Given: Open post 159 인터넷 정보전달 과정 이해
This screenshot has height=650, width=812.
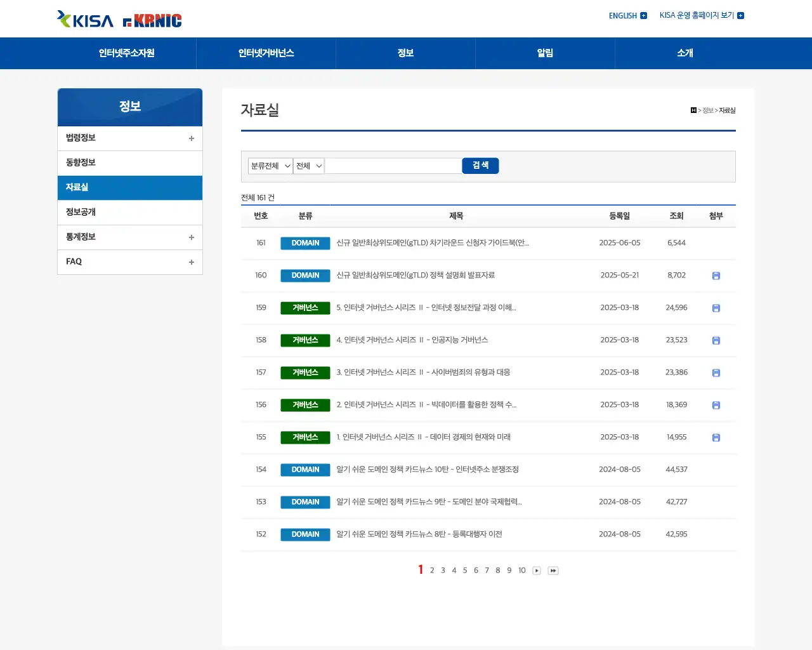Looking at the screenshot, I should tap(426, 308).
